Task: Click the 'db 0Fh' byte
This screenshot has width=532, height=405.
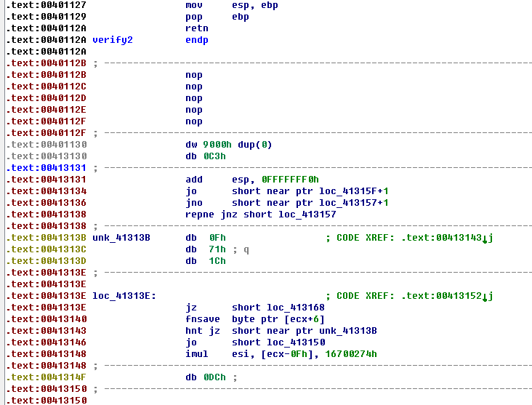Action: 205,238
